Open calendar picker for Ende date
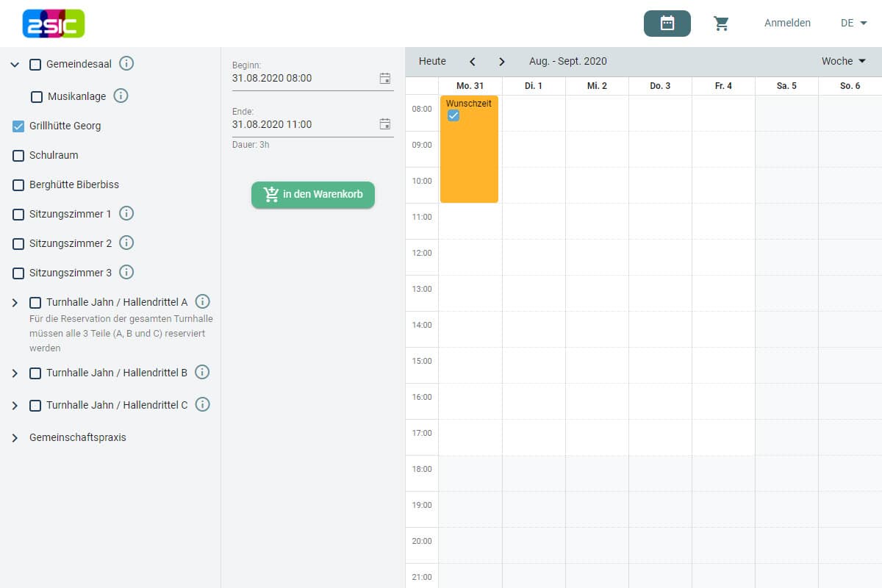The width and height of the screenshot is (882, 588). coord(384,124)
